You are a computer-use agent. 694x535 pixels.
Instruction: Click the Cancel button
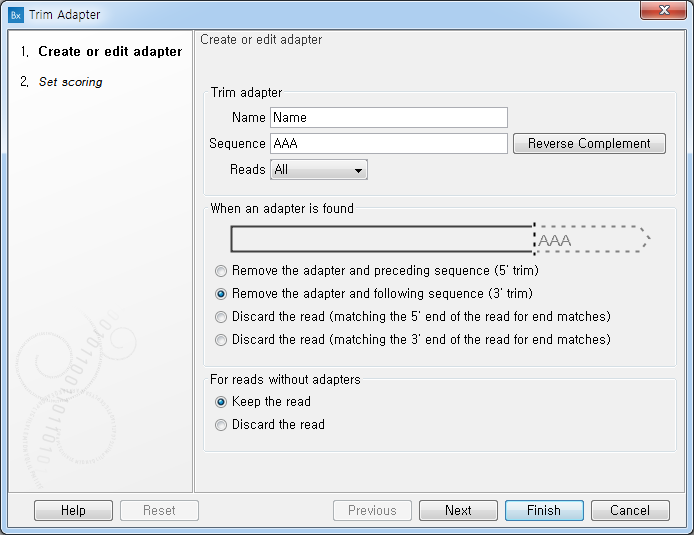pos(630,510)
